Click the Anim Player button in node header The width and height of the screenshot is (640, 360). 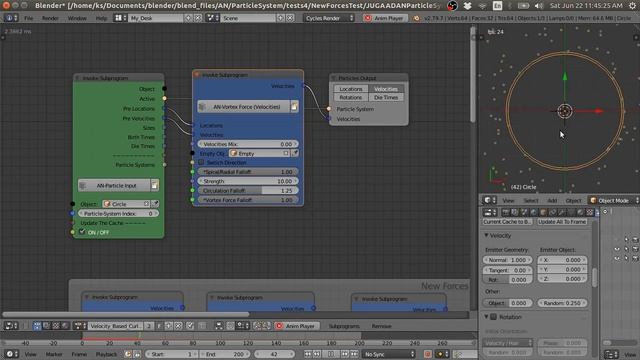click(296, 326)
